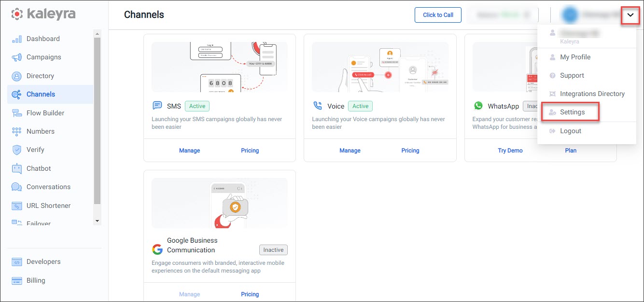The width and height of the screenshot is (644, 302).
Task: Click the Verify label in sidebar
Action: [x=35, y=150]
